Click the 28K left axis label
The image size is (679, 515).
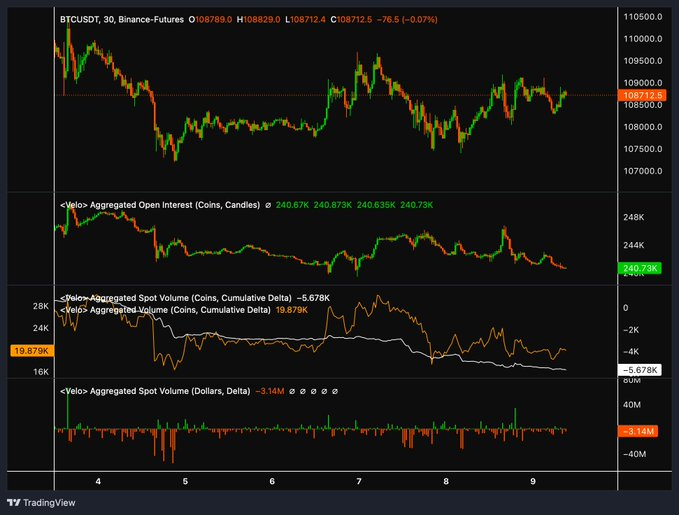click(41, 306)
